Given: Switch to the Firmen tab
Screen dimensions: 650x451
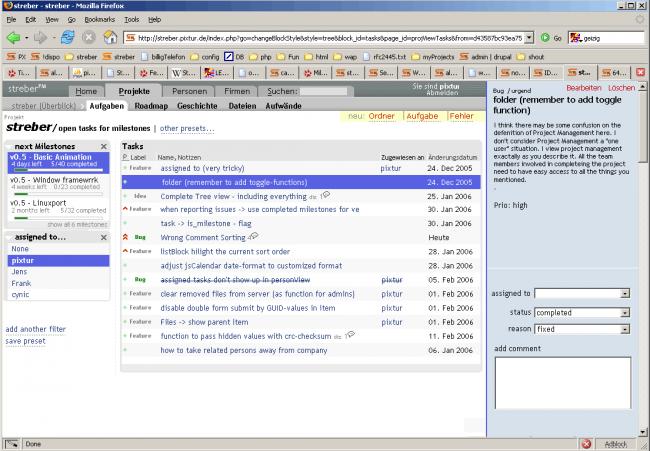Looking at the screenshot, I should (237, 91).
